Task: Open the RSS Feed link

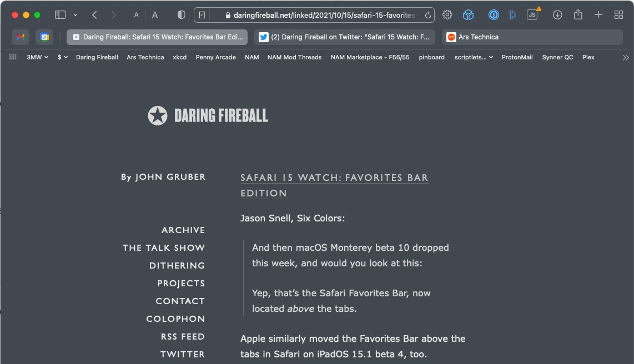Action: pos(183,336)
